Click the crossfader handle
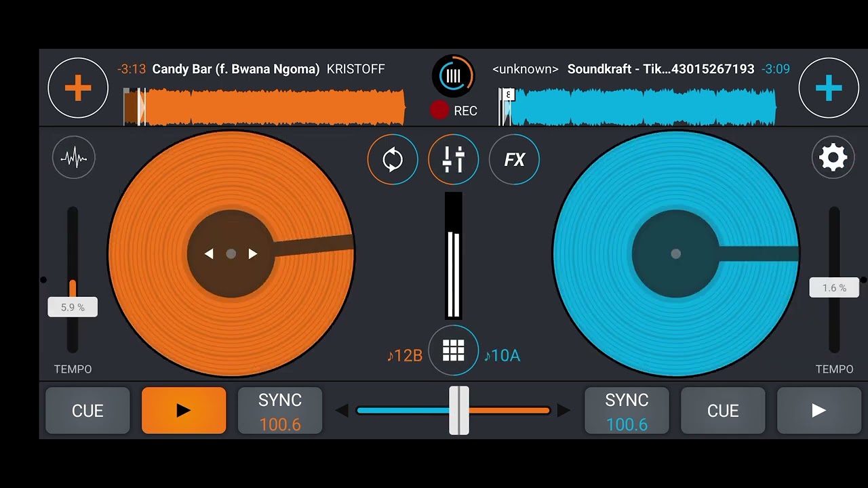The height and width of the screenshot is (488, 868). point(459,410)
